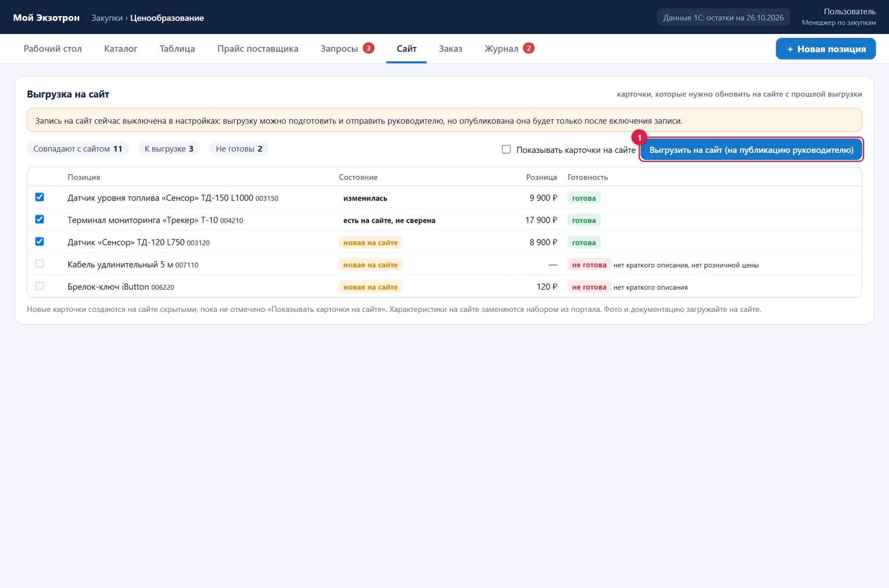Image resolution: width=889 pixels, height=588 pixels.
Task: Uncheck Терминал мониторинга Трекер Т-10 row
Action: coord(40,219)
